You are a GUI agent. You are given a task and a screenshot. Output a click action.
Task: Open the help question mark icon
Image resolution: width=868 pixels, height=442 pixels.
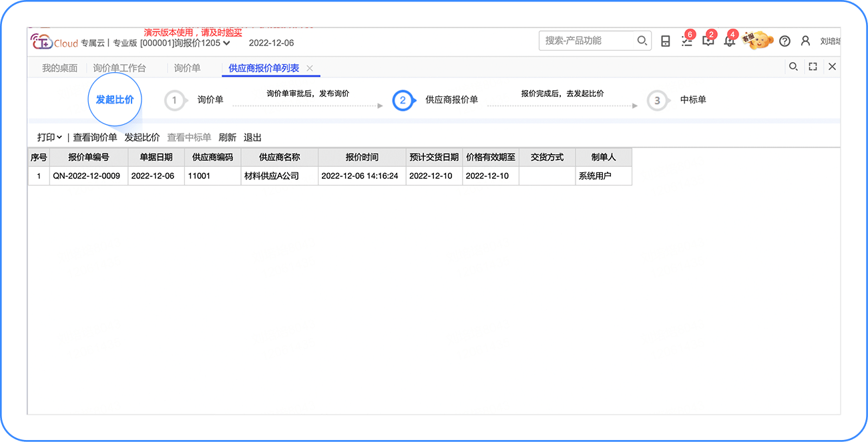click(x=785, y=41)
